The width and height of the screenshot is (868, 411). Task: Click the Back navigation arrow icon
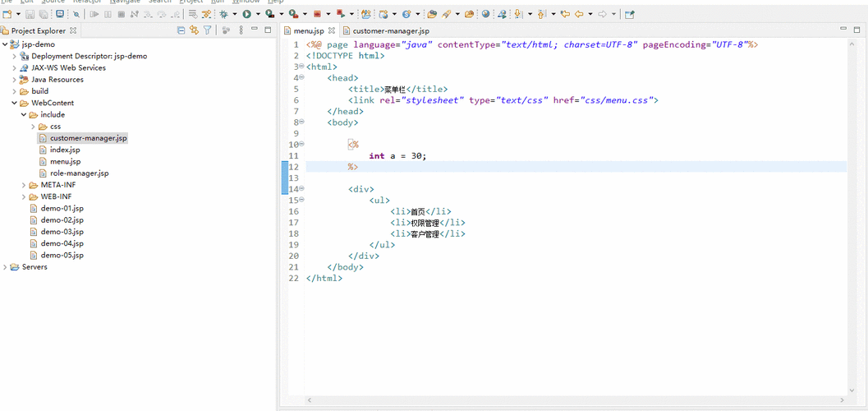(x=579, y=14)
